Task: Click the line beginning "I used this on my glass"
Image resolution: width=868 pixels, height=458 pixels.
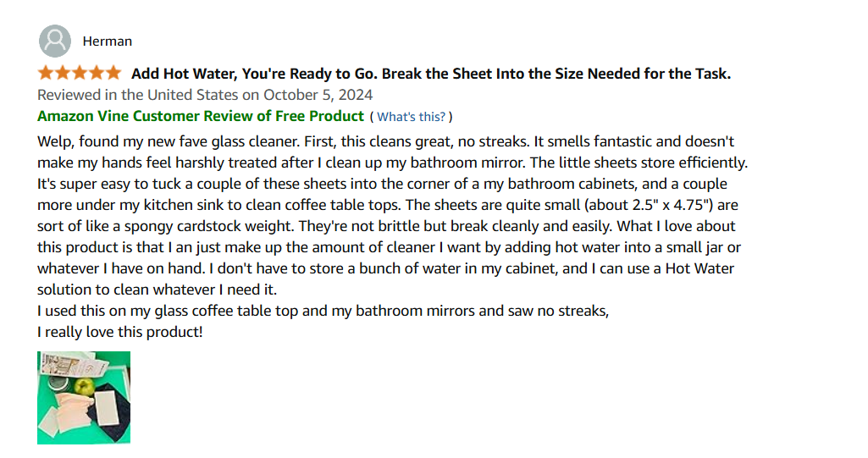Action: 323,311
